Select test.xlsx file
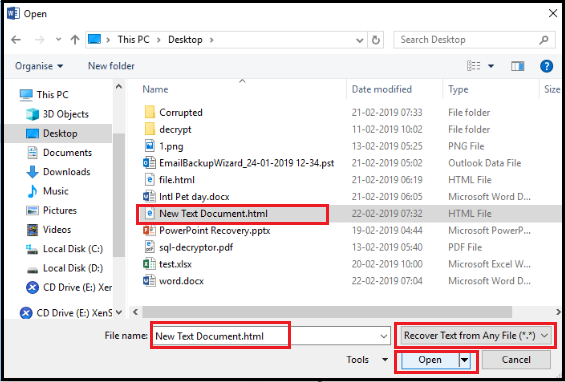 [x=175, y=264]
